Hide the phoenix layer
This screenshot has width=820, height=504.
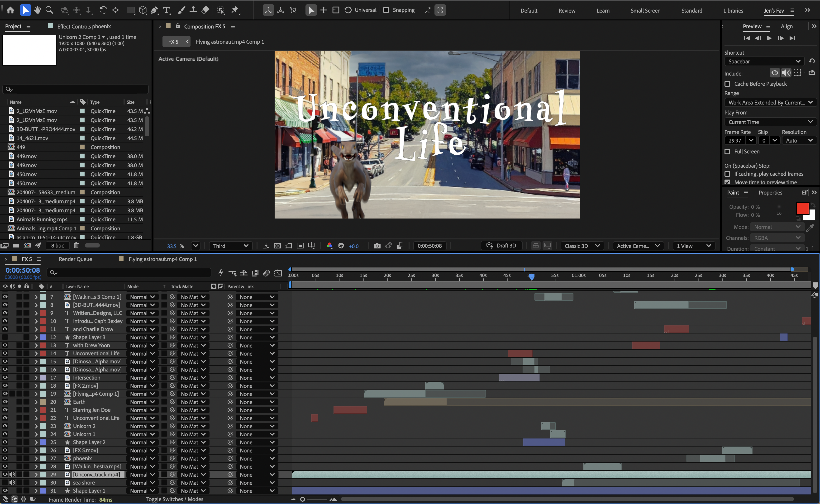coord(5,458)
